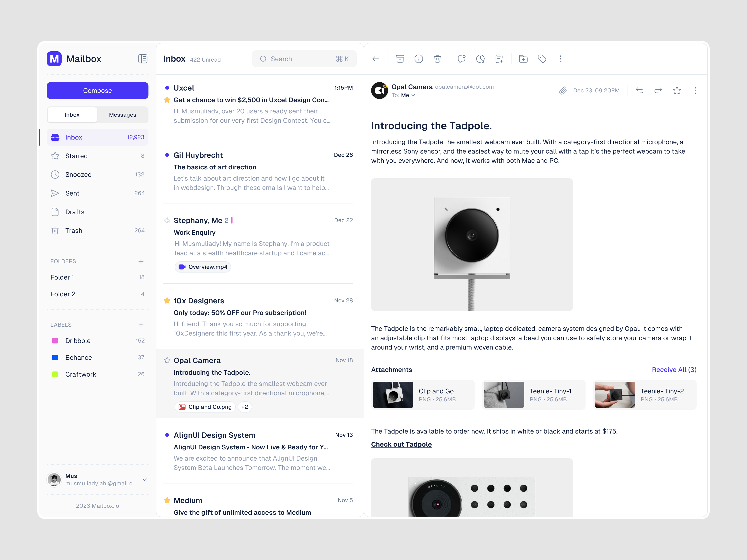The image size is (747, 560).
Task: Forward the email with the forward arrow icon
Action: [658, 90]
